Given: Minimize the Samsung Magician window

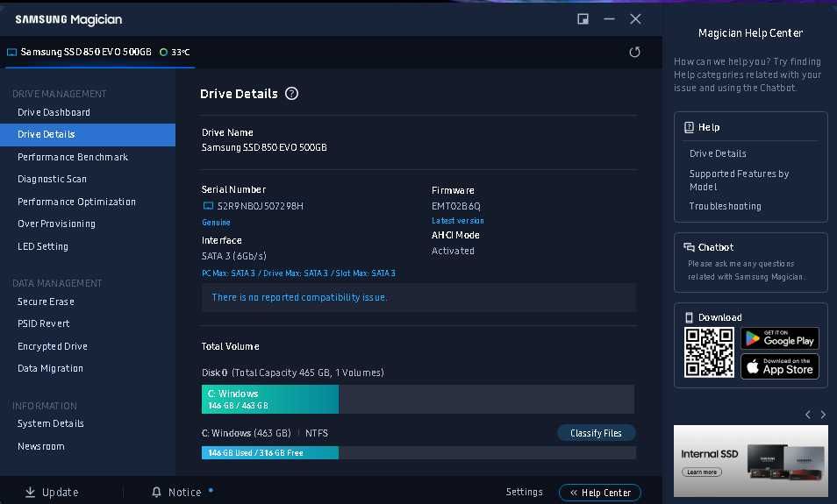Looking at the screenshot, I should coord(609,19).
